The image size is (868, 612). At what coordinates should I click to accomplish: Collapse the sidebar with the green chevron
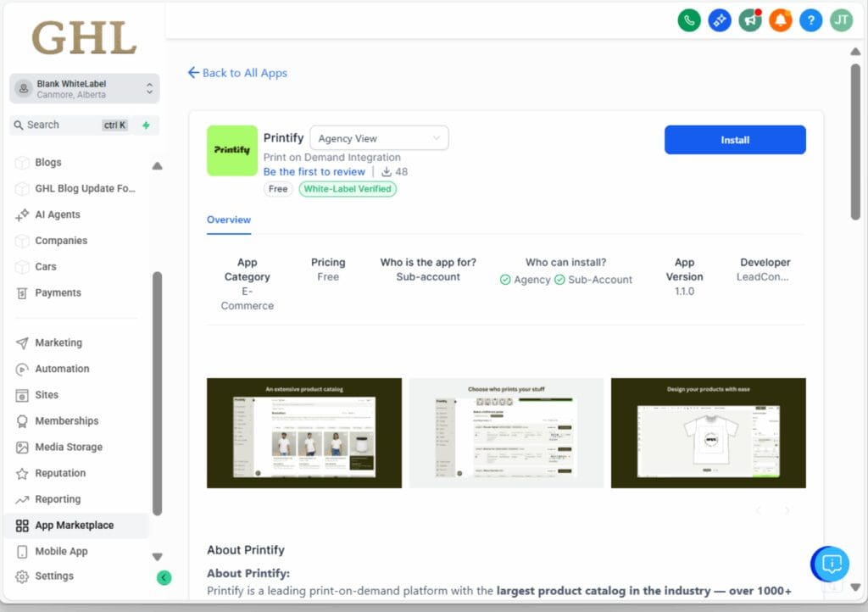coord(164,577)
